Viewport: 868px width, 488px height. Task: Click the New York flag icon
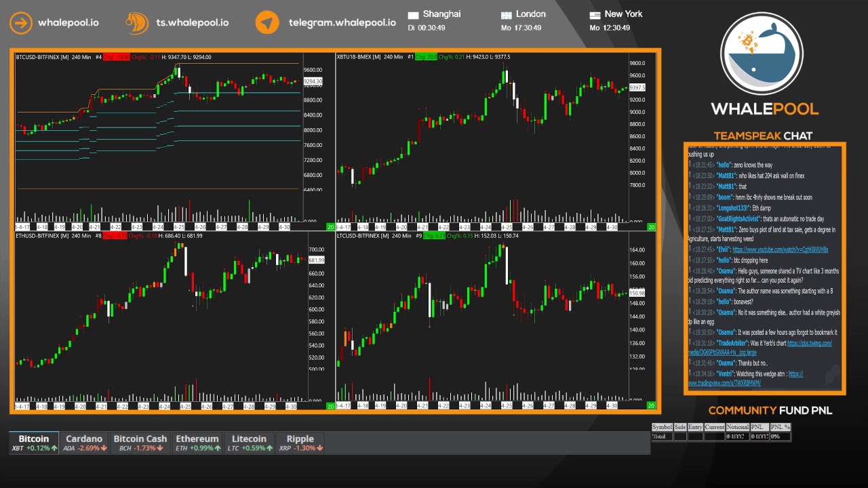coord(595,15)
